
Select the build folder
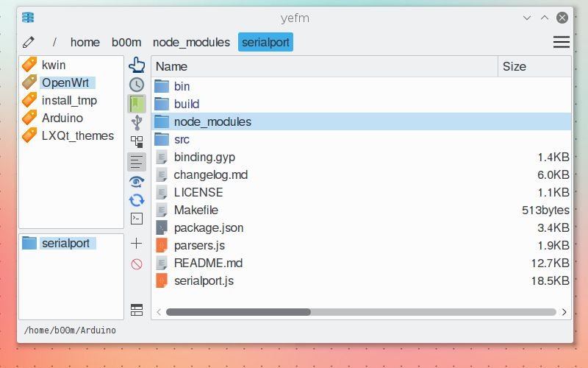click(187, 104)
